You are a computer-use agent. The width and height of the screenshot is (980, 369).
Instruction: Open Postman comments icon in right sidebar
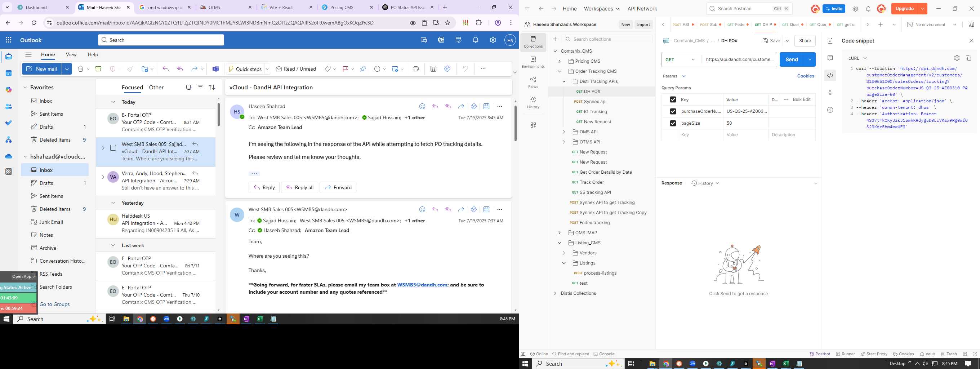pos(830,58)
